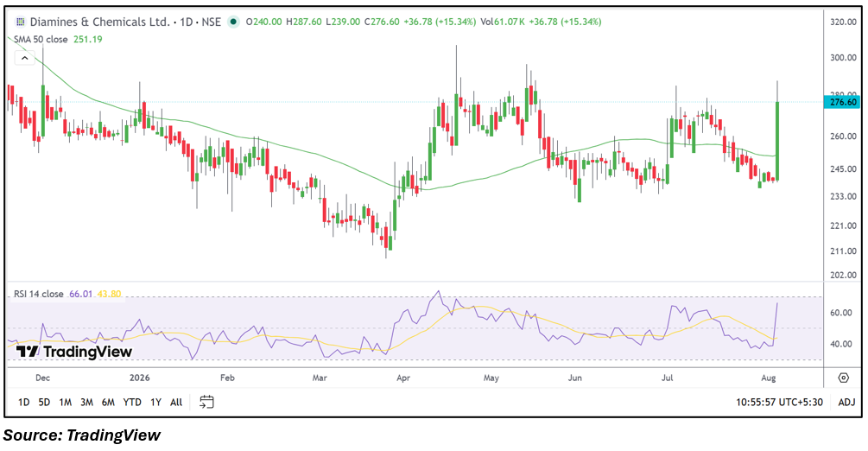
Task: Click the 245.00 price axis label
Action: coord(844,169)
